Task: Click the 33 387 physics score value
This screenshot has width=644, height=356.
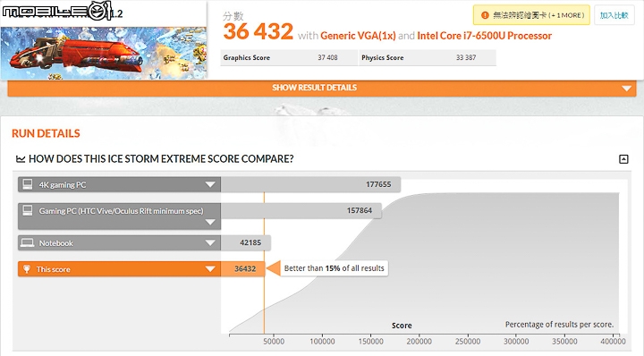Action: 466,58
